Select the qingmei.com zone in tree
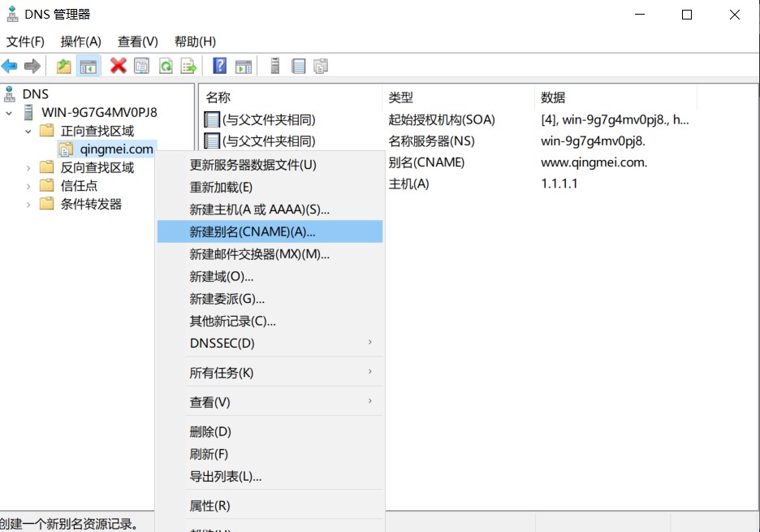760x532 pixels. coord(116,149)
